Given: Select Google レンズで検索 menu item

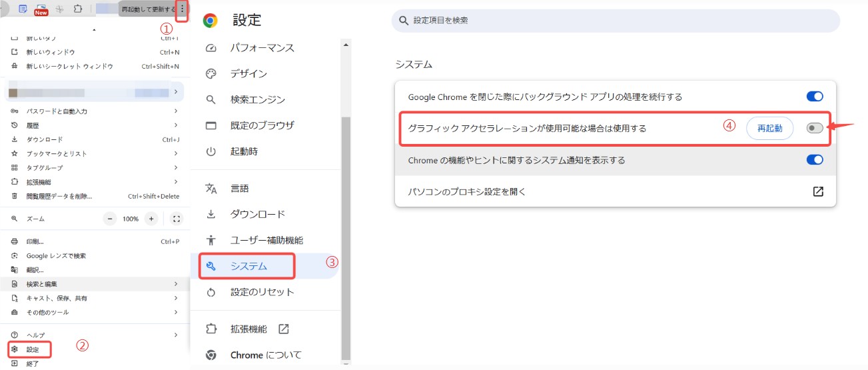Looking at the screenshot, I should pos(95,256).
